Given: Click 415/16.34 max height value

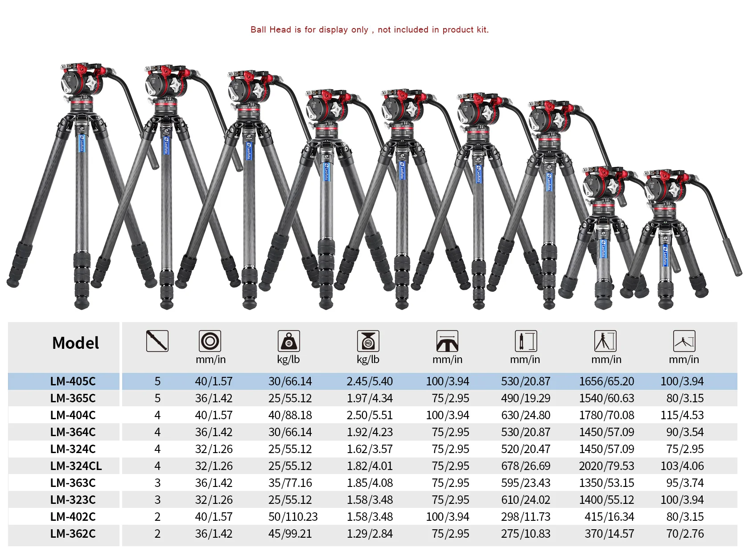Looking at the screenshot, I should tap(609, 517).
